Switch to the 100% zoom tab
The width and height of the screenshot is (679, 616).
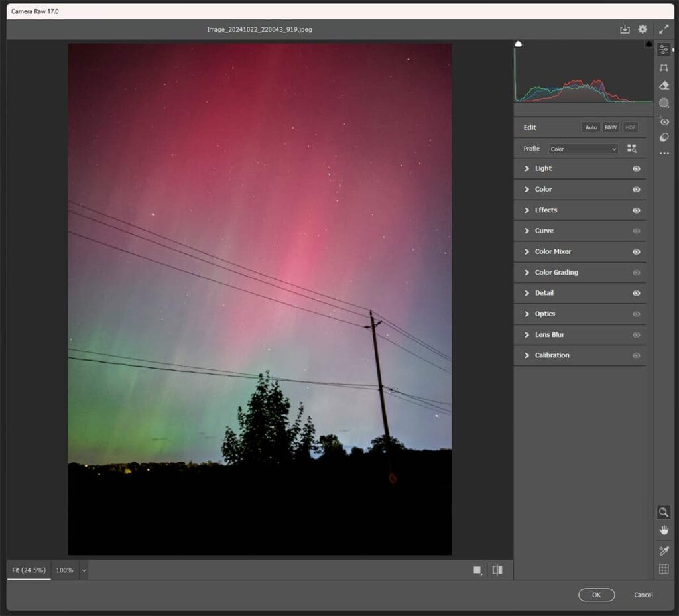[65, 570]
